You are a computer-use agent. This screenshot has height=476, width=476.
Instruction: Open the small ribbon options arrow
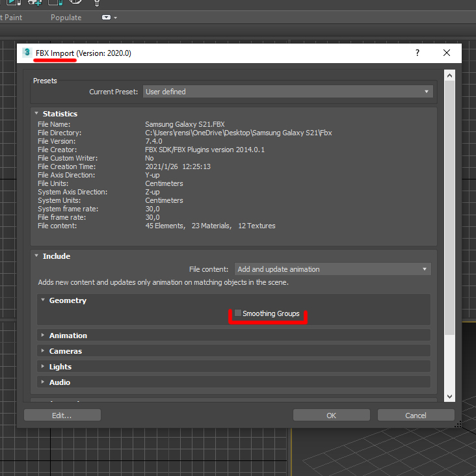(115, 18)
